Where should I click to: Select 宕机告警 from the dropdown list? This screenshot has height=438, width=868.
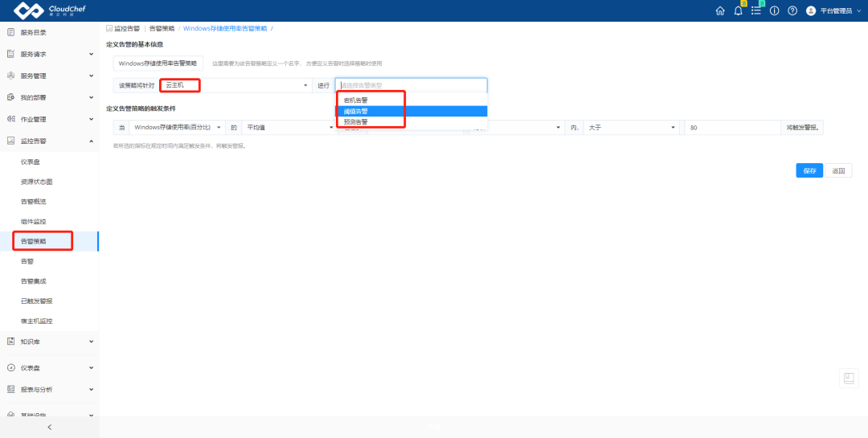[x=411, y=100]
